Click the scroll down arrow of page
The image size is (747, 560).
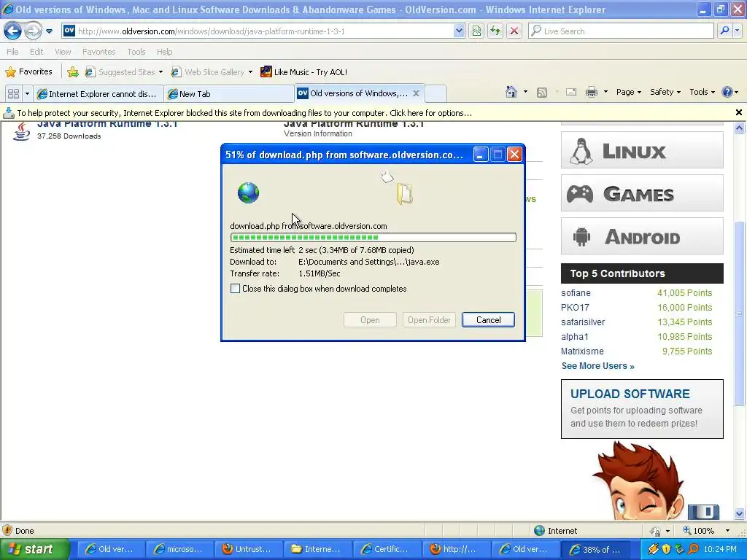pos(740,513)
